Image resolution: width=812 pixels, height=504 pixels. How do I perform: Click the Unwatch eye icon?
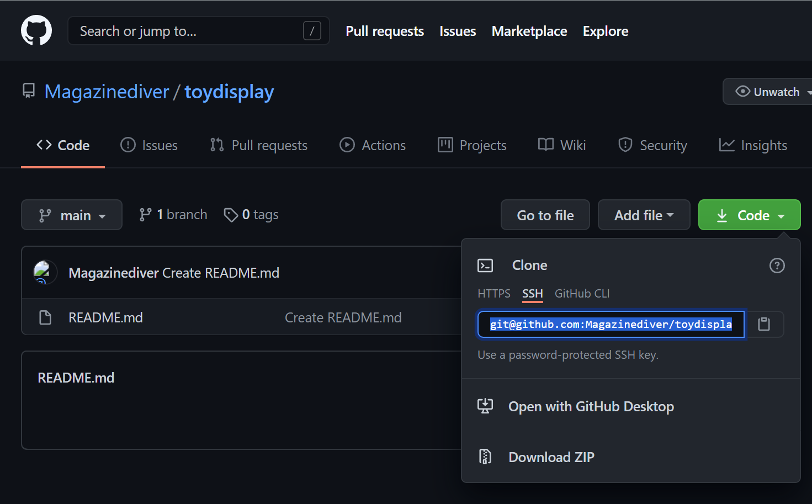click(743, 91)
